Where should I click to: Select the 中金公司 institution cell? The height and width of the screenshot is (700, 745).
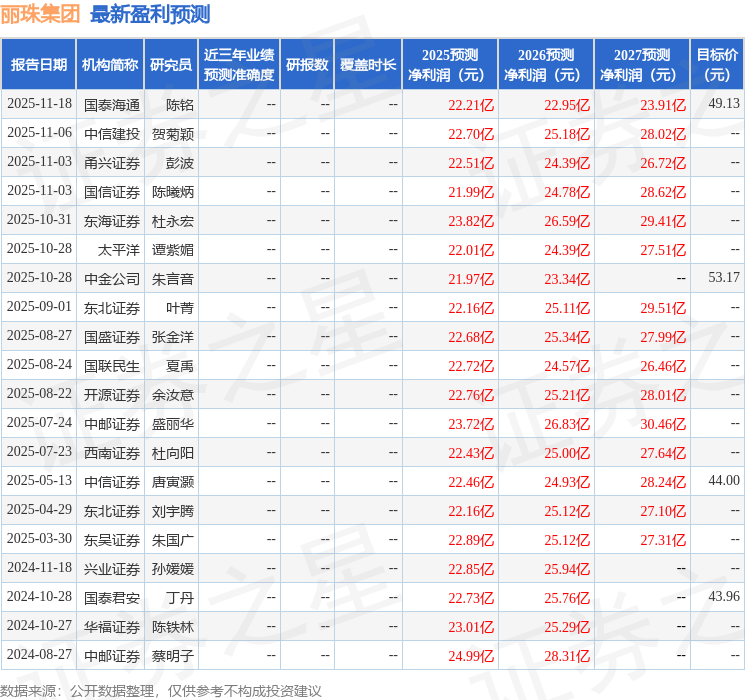[111, 278]
